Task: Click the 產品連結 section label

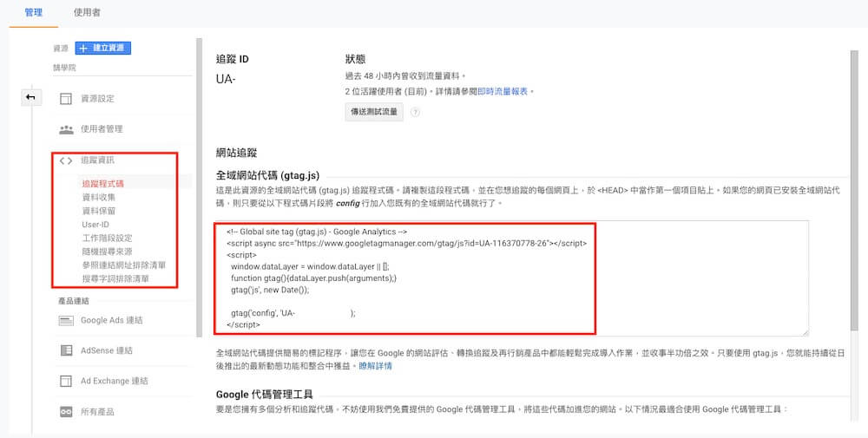Action: point(74,302)
